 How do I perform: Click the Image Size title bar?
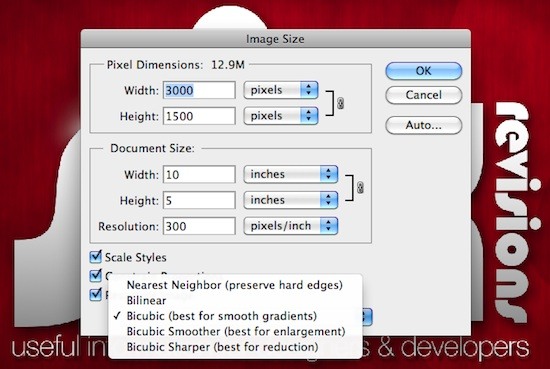(x=275, y=39)
